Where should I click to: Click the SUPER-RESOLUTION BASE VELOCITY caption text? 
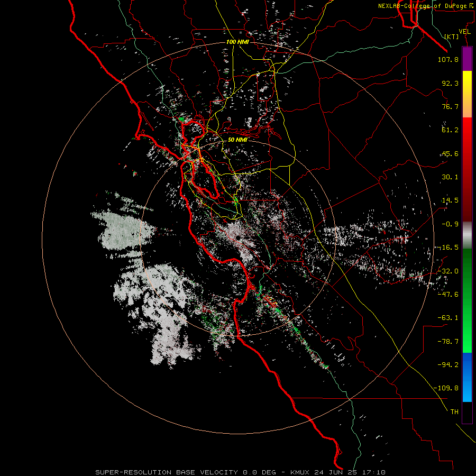[167, 472]
